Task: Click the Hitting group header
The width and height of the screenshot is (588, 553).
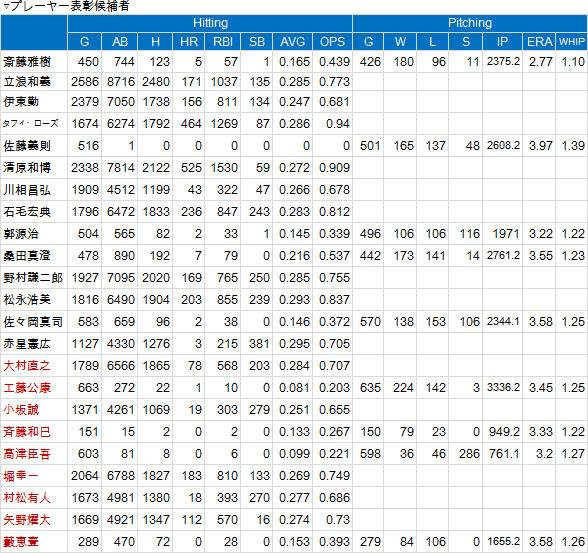Action: pyautogui.click(x=210, y=23)
